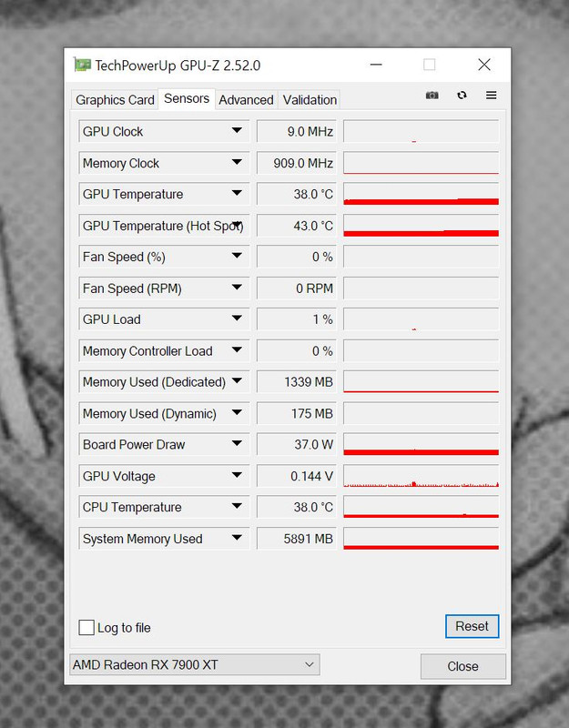Click the refresh icon in the toolbar

462,96
